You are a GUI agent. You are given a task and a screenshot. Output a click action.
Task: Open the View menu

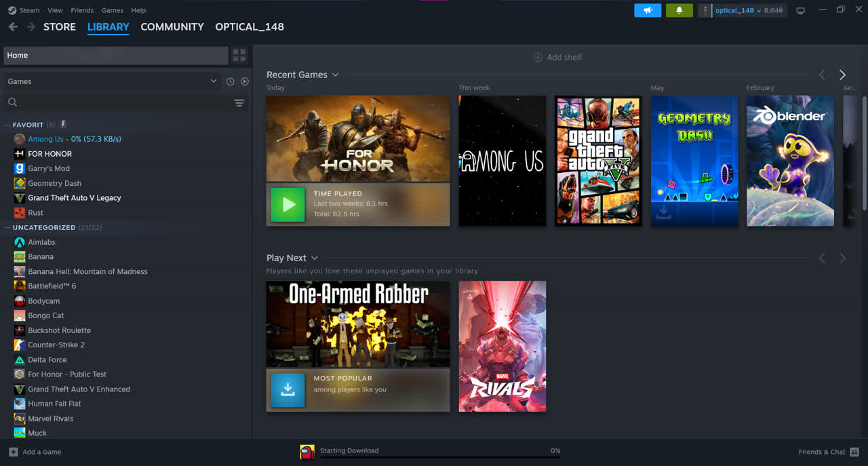(55, 10)
